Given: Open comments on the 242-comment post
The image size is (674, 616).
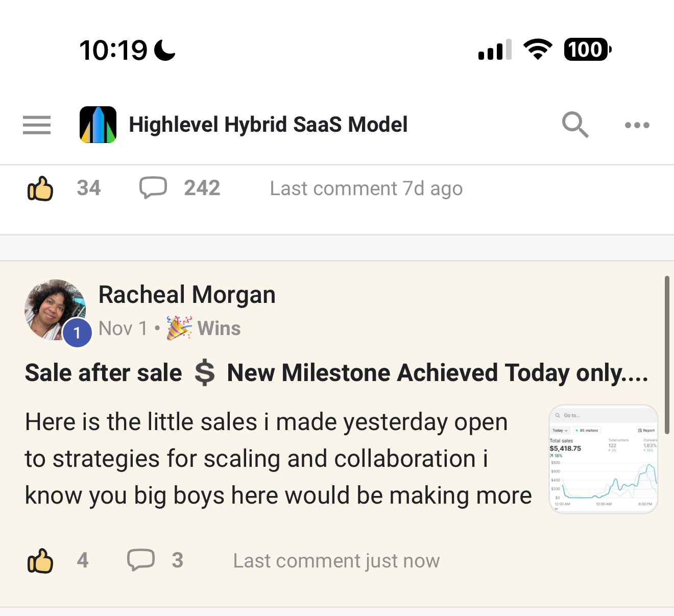Looking at the screenshot, I should coord(153,188).
